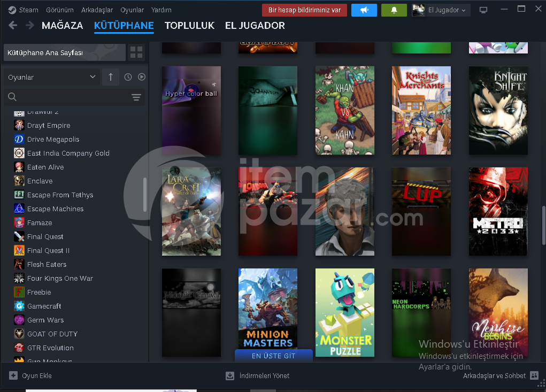Click the sort ascending arrow button

click(x=110, y=77)
